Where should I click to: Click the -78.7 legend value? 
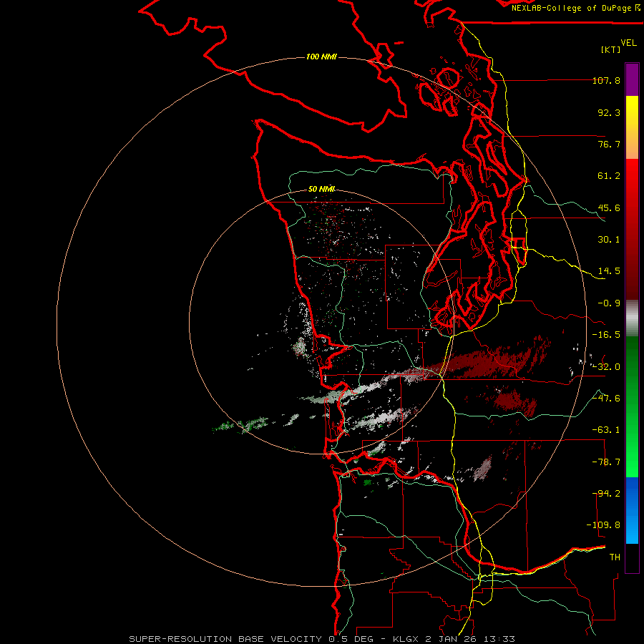click(x=606, y=462)
